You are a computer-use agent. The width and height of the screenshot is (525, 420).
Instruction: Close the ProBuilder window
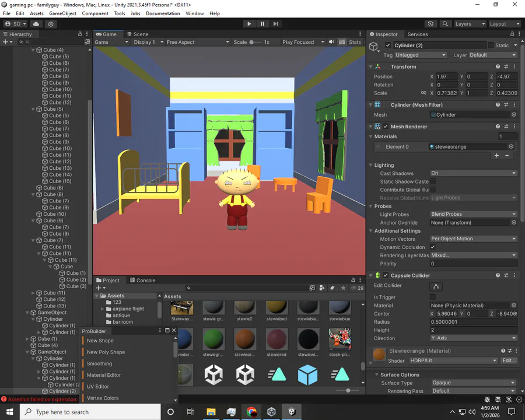(174, 331)
